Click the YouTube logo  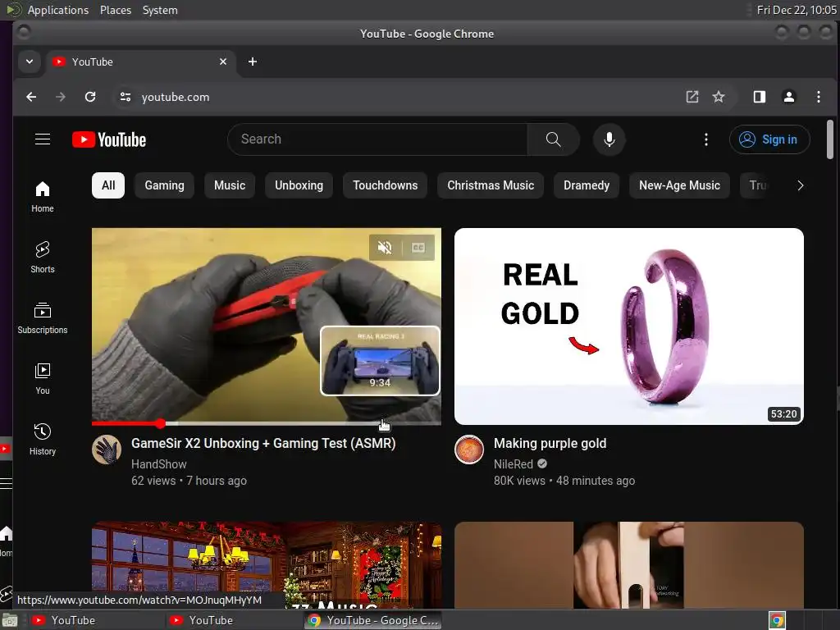(x=109, y=139)
